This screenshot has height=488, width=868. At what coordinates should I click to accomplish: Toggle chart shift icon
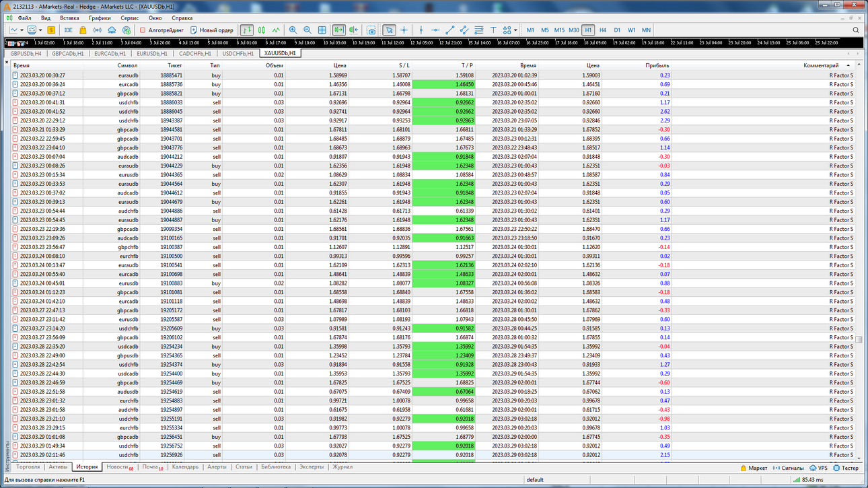[353, 30]
